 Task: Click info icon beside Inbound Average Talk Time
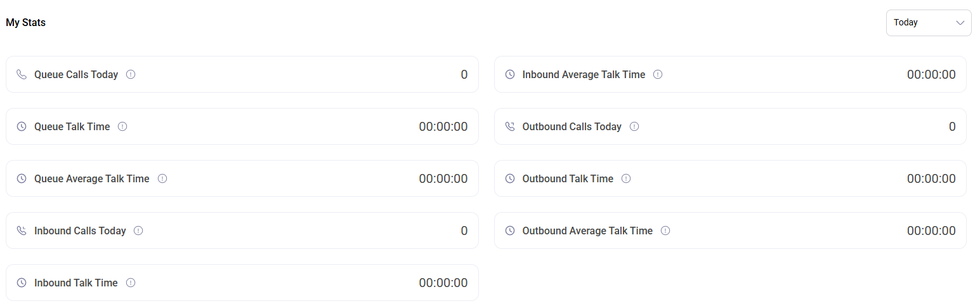coord(658,74)
